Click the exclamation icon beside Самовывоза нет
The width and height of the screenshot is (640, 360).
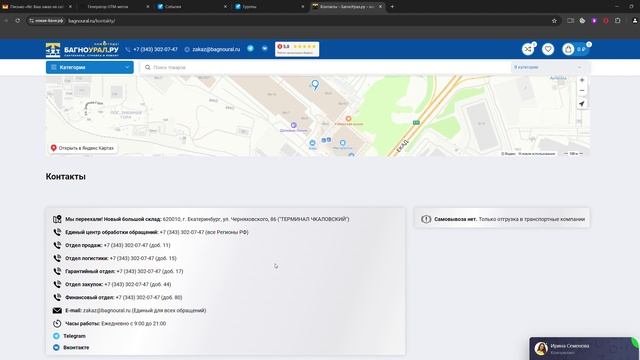click(426, 219)
